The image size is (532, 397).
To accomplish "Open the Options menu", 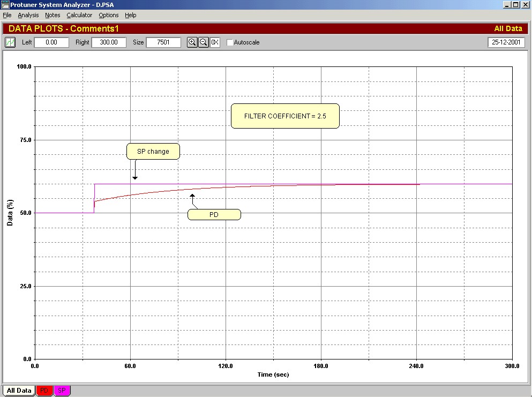I will [109, 15].
